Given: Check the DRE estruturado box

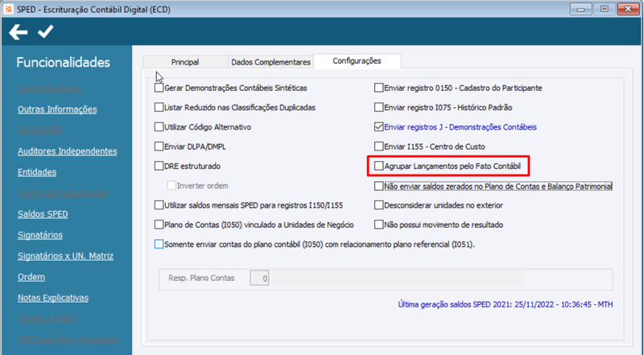Looking at the screenshot, I should tap(159, 166).
